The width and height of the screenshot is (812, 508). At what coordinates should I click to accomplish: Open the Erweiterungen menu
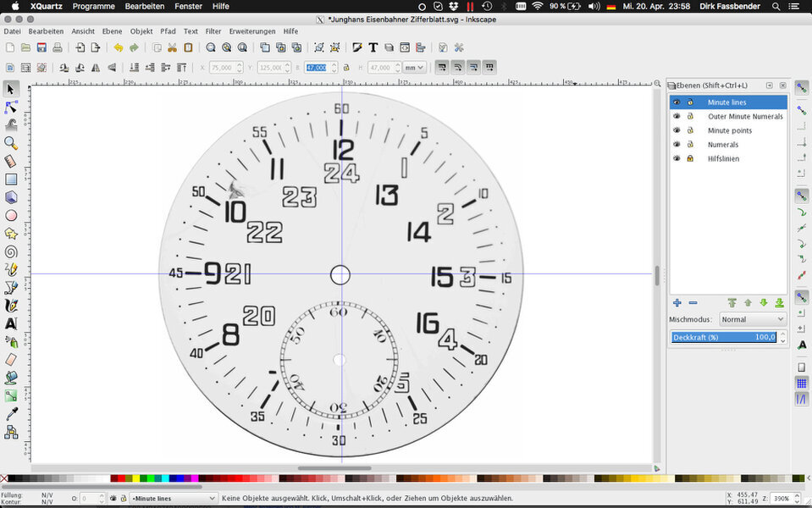pyautogui.click(x=252, y=31)
